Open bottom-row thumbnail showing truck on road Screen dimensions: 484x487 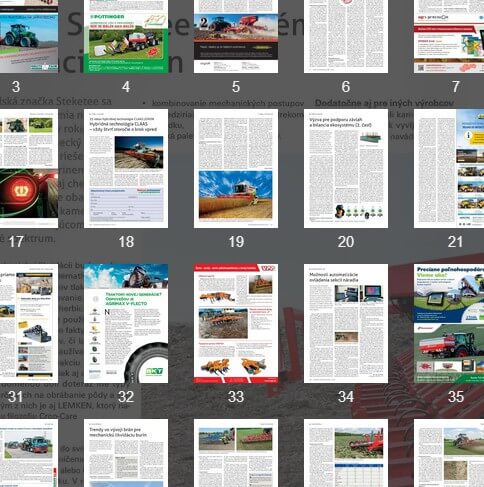click(x=29, y=453)
